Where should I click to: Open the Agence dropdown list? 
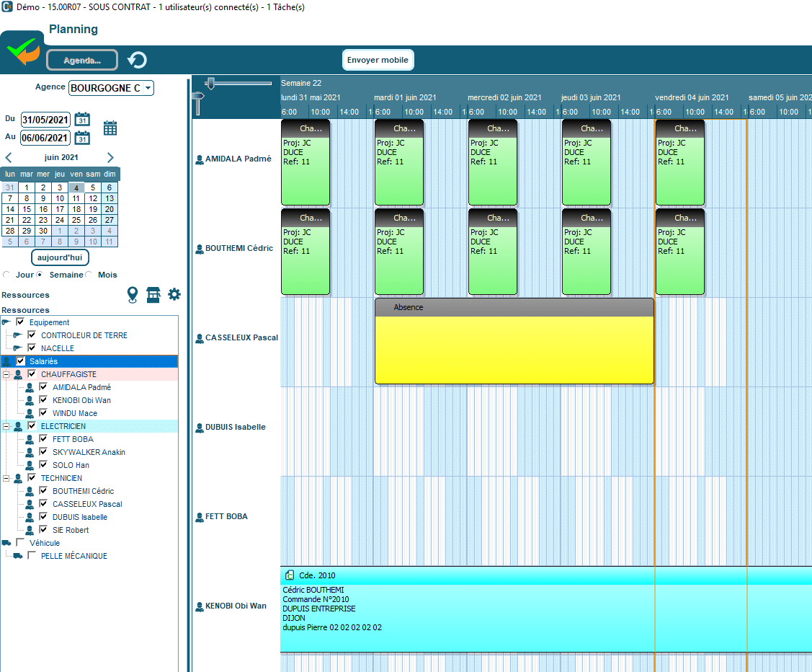pyautogui.click(x=148, y=88)
